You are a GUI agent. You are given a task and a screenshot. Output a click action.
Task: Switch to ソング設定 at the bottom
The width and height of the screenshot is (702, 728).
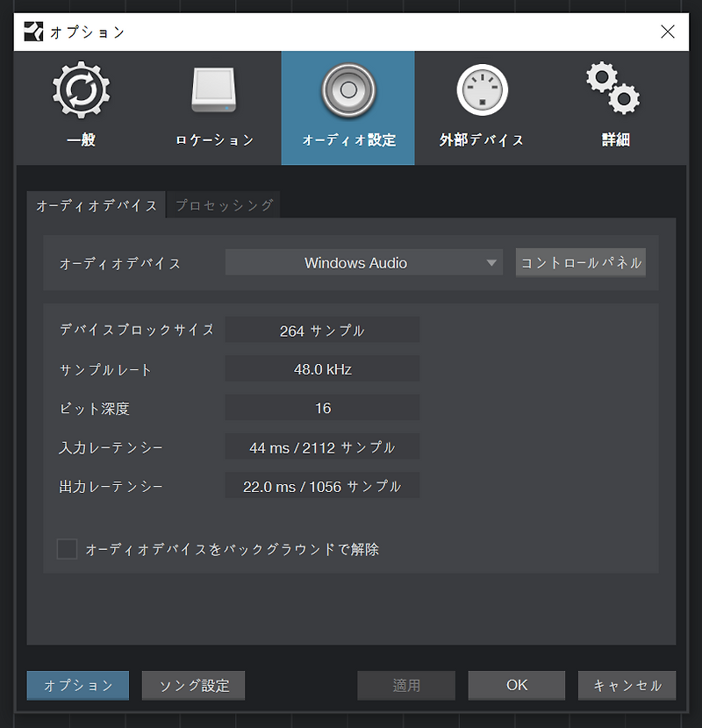point(193,685)
